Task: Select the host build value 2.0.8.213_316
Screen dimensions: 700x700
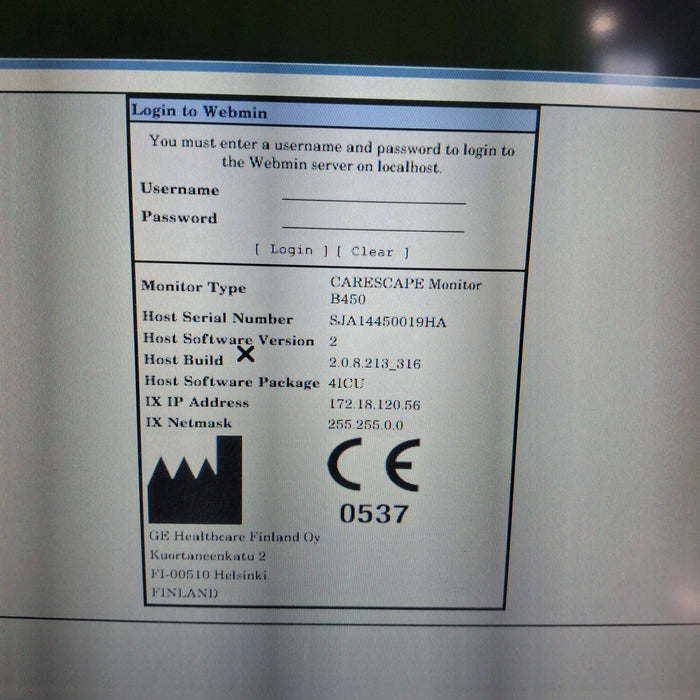Action: click(375, 363)
